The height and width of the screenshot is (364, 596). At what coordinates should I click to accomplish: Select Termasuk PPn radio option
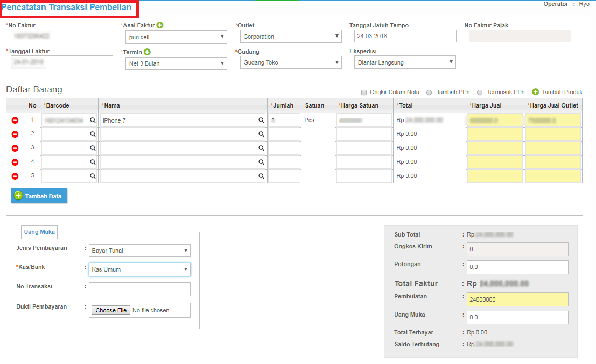coord(480,92)
